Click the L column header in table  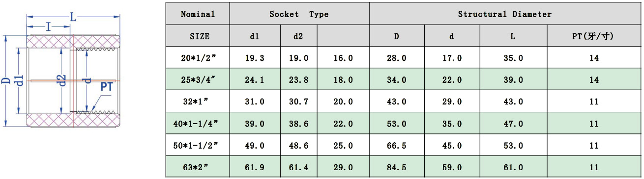click(x=513, y=36)
